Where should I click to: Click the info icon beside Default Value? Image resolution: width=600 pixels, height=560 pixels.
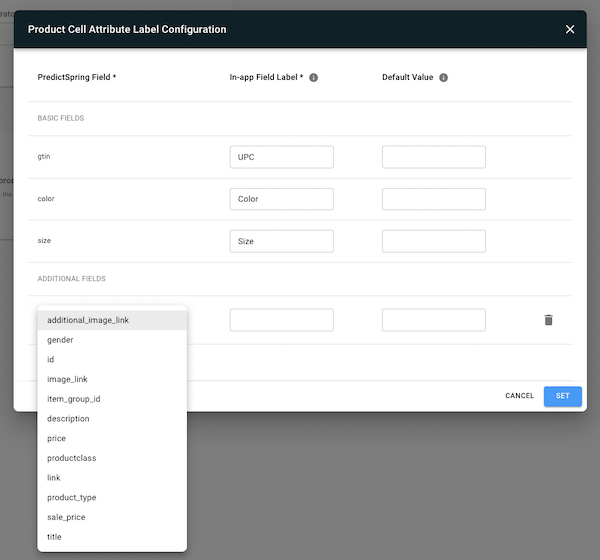point(443,78)
